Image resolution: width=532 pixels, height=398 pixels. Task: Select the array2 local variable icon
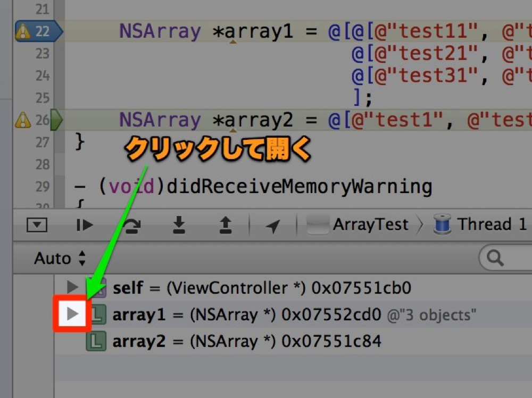point(96,342)
